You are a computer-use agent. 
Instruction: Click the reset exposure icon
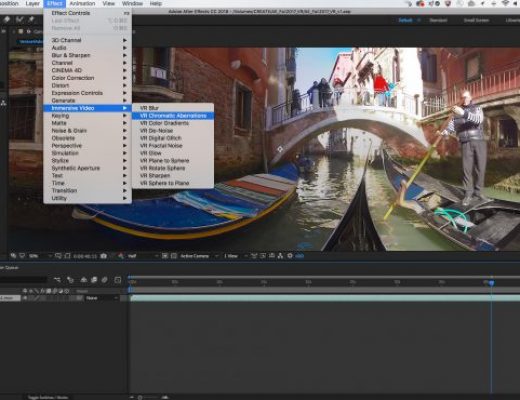coord(290,256)
